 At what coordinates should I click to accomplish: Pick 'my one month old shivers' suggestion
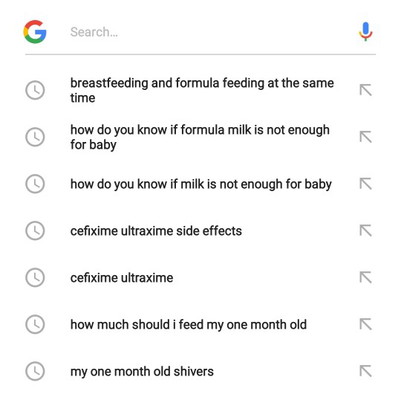[x=142, y=371]
